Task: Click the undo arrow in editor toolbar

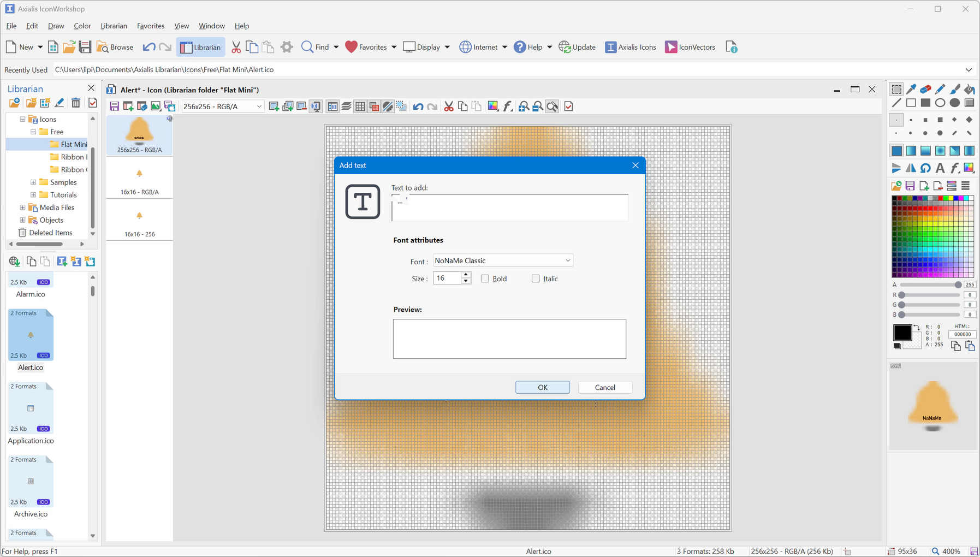Action: (418, 106)
